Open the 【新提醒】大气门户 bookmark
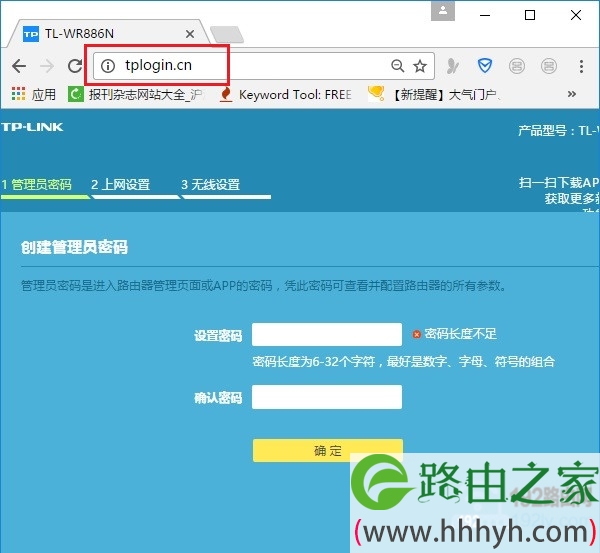Screen dimensions: 600x553 click(434, 94)
